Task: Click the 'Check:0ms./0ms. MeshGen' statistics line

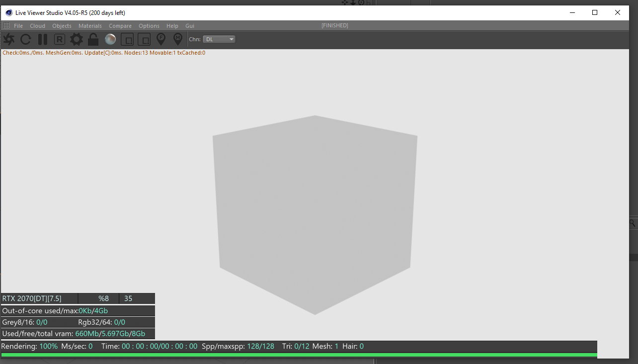Action: click(104, 53)
